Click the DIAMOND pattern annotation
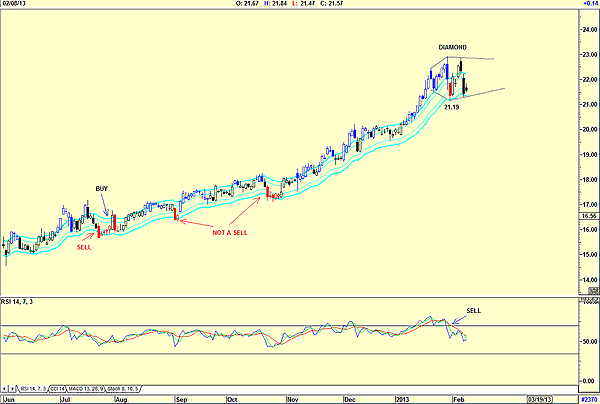Screen dimensions: 600x404 coord(453,48)
